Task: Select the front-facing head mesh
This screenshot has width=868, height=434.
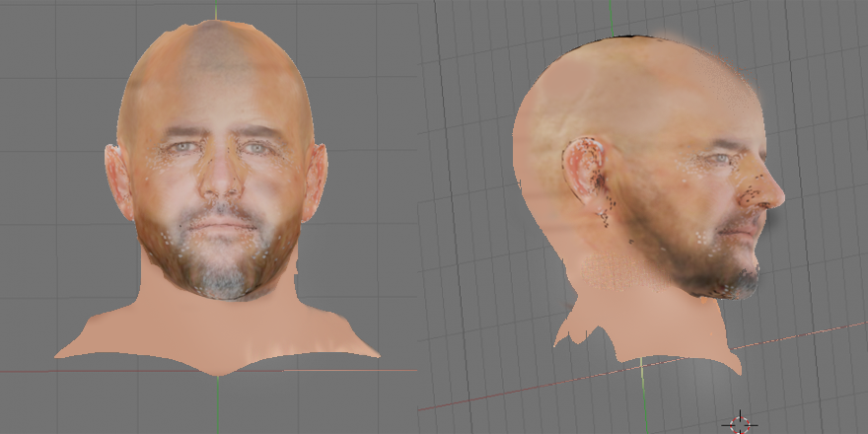Action: point(217,197)
